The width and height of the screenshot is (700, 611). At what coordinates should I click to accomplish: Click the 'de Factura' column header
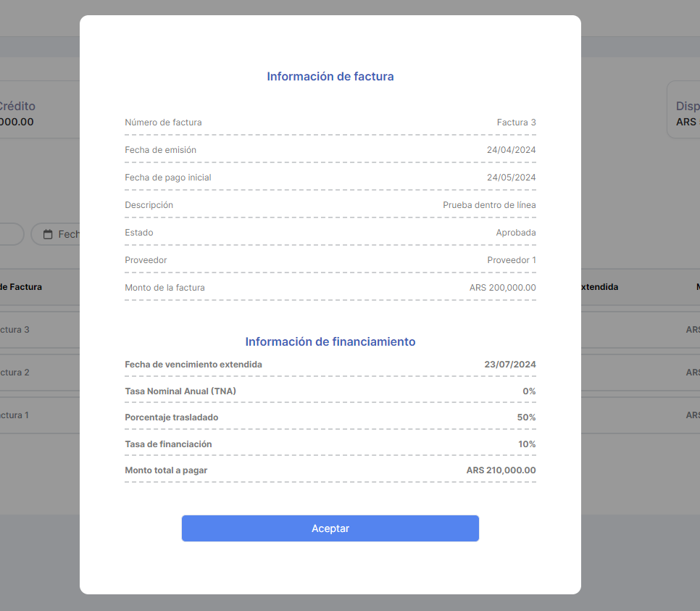[21, 287]
